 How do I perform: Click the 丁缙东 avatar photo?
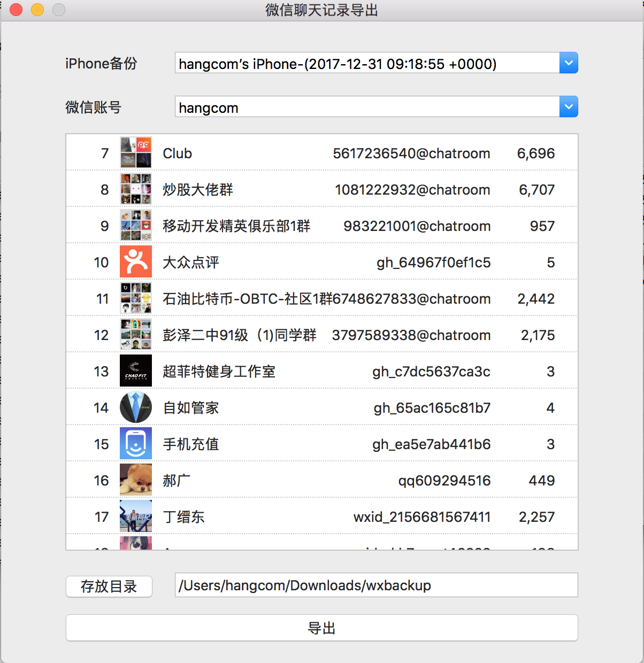click(136, 516)
